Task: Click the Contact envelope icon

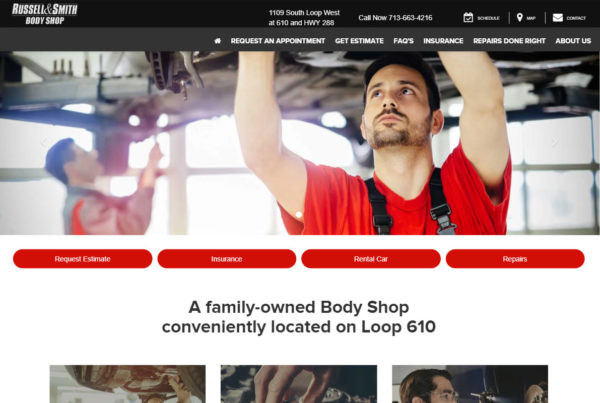Action: pos(558,18)
